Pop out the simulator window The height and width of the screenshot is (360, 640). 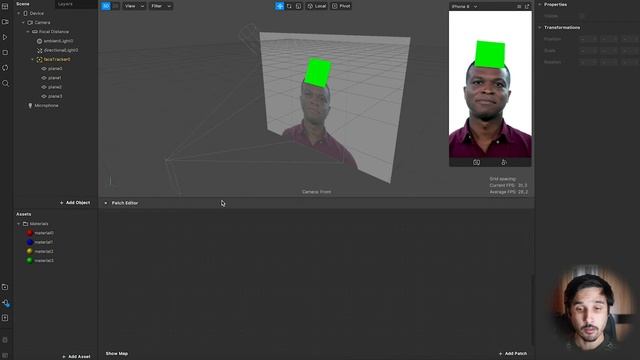click(527, 7)
